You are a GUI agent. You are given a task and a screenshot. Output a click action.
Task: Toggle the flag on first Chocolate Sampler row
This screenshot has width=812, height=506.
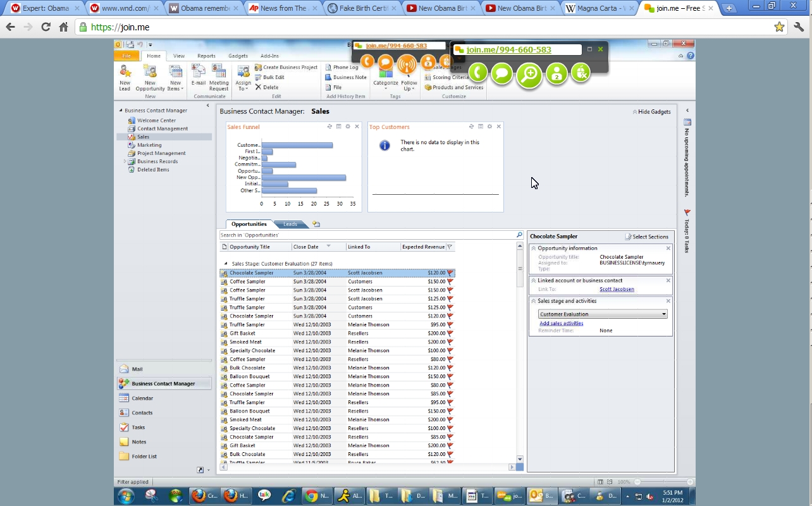click(x=450, y=273)
